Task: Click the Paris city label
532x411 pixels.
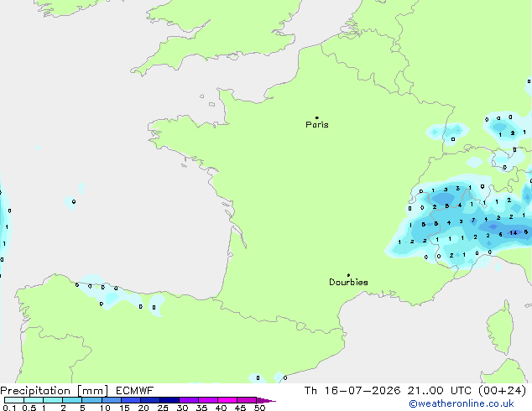Action: pyautogui.click(x=317, y=125)
